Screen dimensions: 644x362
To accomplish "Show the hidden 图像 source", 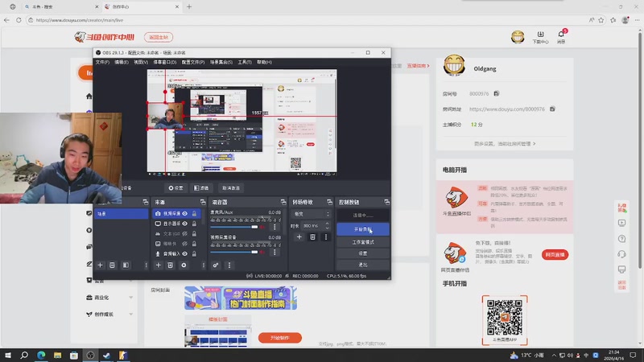I will click(x=185, y=244).
